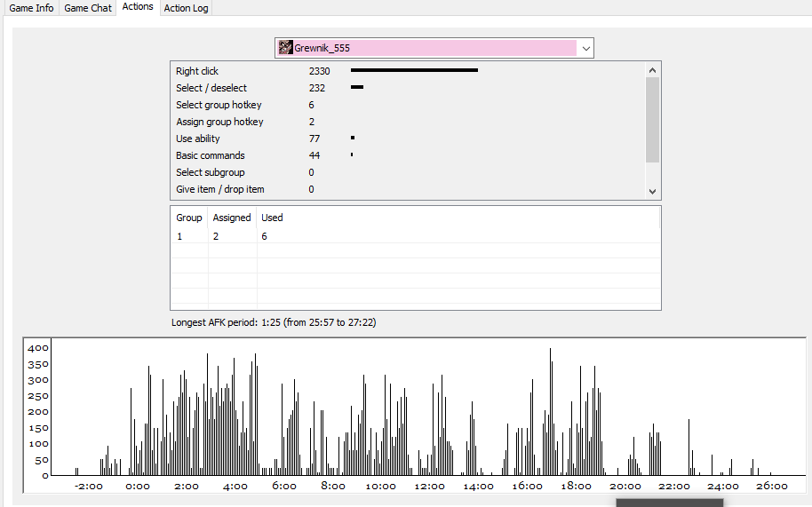Screen dimensions: 812x507
Task: Open the Action Log tab
Action: point(186,8)
